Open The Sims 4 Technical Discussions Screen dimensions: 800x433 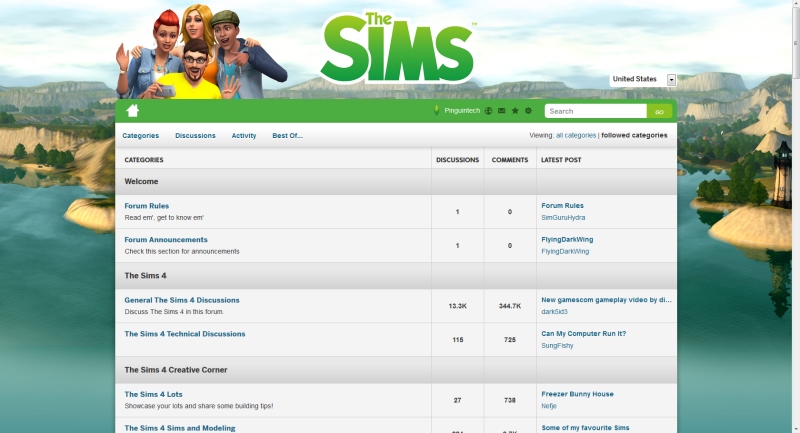185,334
